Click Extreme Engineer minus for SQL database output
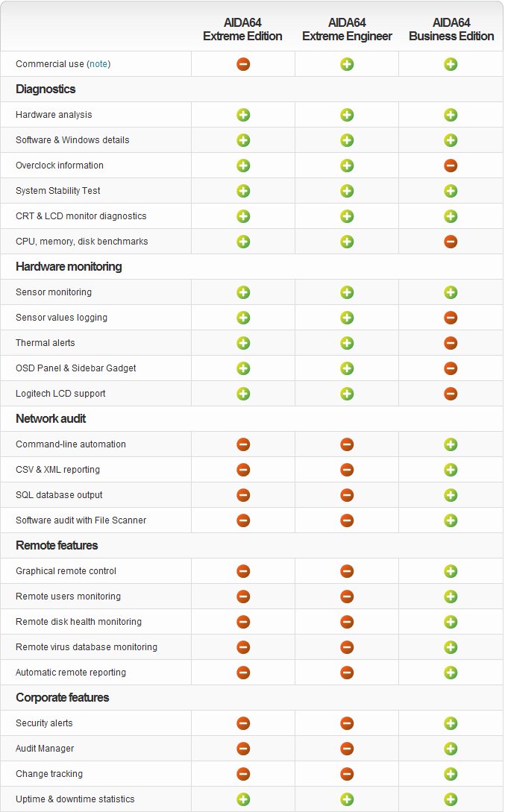The width and height of the screenshot is (505, 812). [x=347, y=495]
